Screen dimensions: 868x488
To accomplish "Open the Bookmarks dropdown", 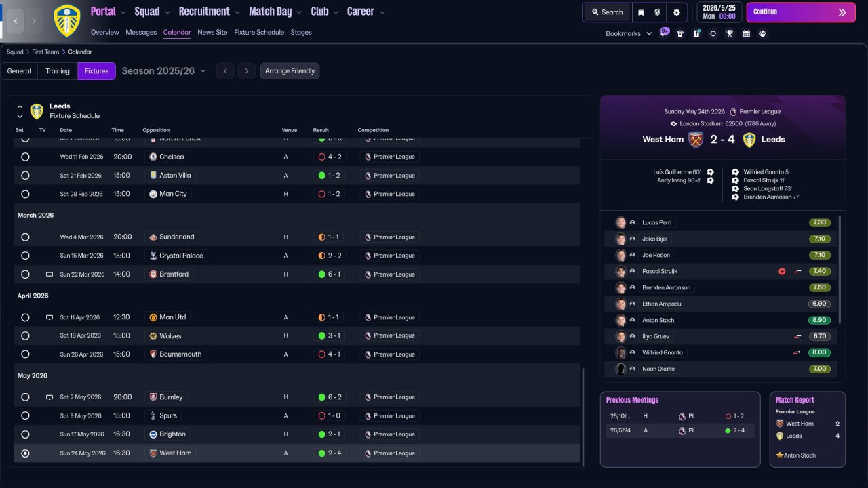I will (x=629, y=33).
